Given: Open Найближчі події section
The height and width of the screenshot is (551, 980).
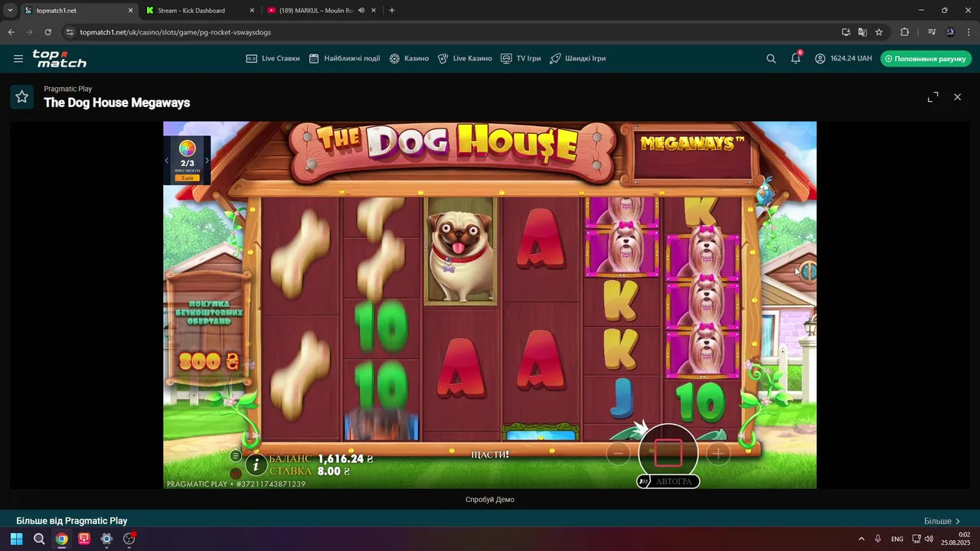Looking at the screenshot, I should click(x=345, y=58).
